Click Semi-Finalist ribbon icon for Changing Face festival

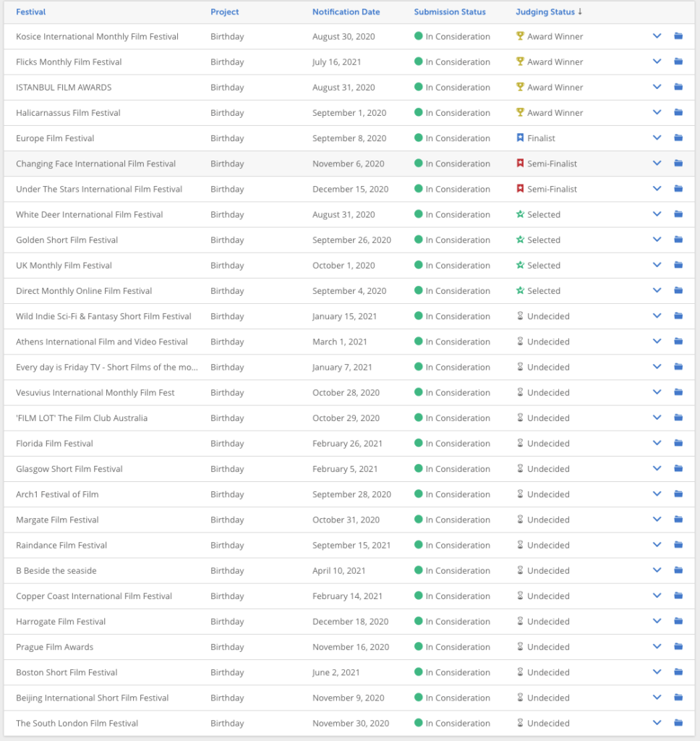tap(520, 164)
